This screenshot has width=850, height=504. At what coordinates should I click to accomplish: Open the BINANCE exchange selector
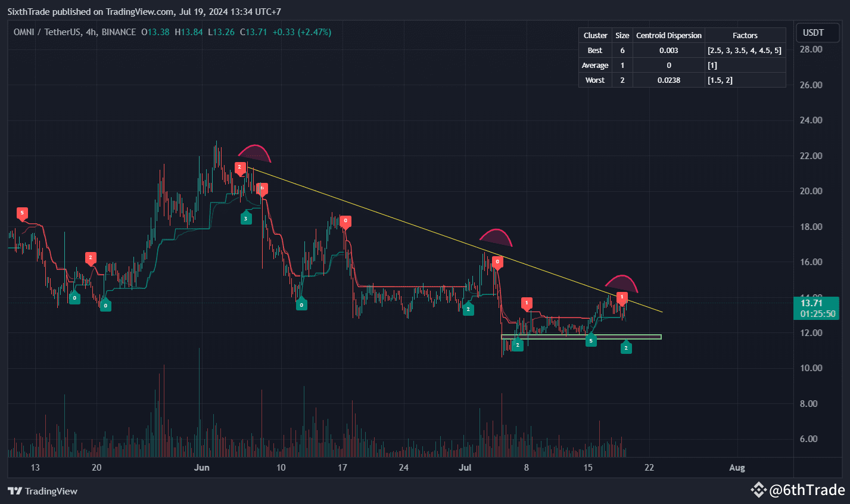tap(119, 32)
